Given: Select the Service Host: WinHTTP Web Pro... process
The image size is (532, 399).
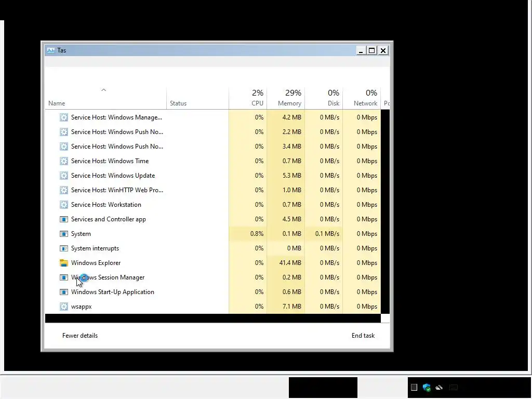Looking at the screenshot, I should 117,190.
